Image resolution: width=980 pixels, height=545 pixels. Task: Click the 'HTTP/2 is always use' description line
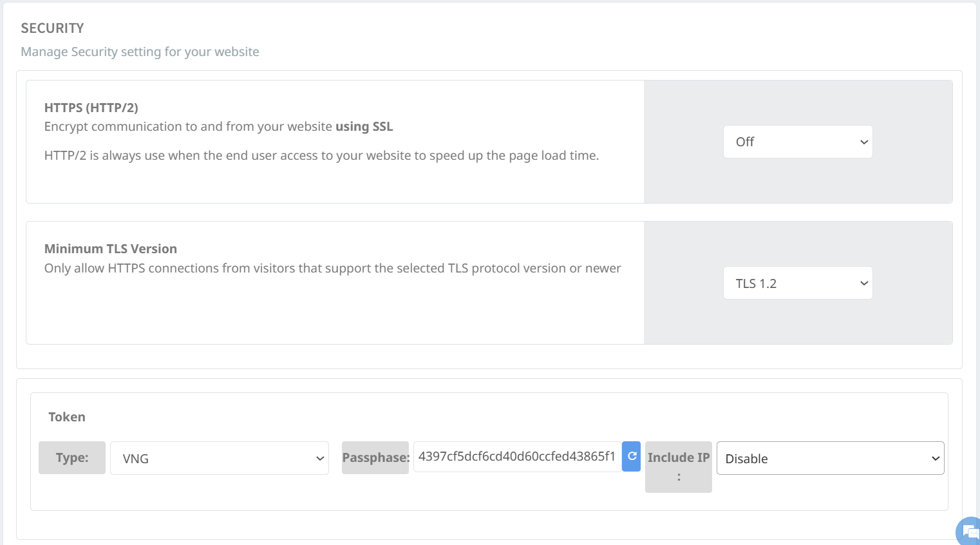pyautogui.click(x=321, y=155)
